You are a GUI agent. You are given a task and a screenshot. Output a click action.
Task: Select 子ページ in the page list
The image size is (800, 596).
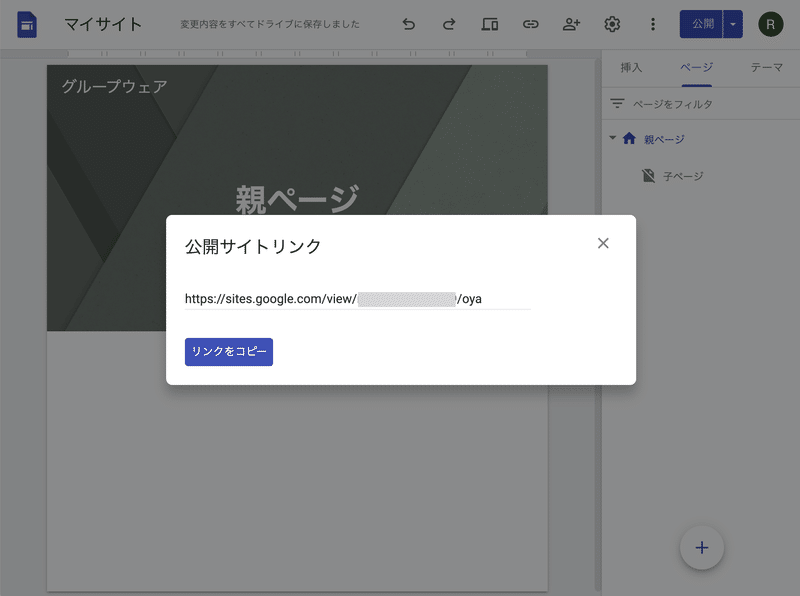(x=683, y=177)
